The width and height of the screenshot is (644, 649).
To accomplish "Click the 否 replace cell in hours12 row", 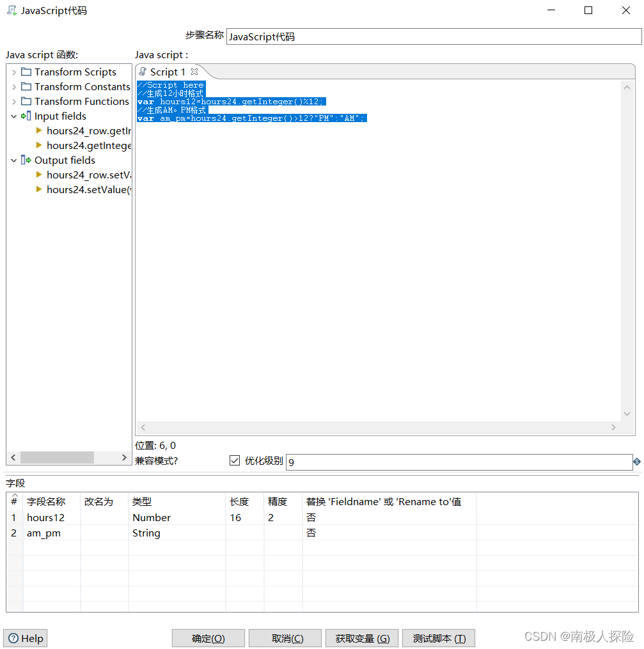I will (389, 518).
